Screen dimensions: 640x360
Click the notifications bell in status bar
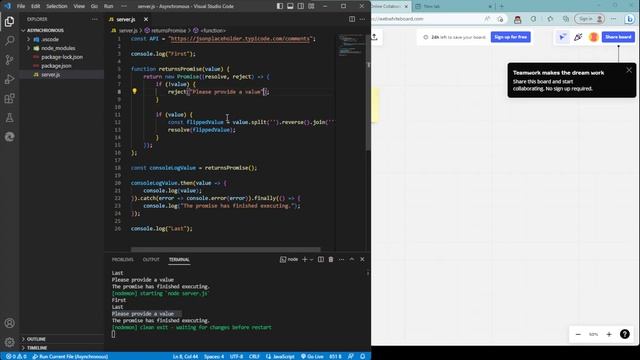coord(362,356)
